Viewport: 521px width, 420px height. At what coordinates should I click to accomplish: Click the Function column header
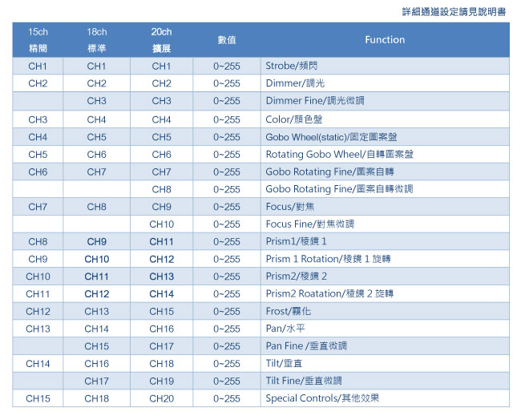(x=385, y=40)
